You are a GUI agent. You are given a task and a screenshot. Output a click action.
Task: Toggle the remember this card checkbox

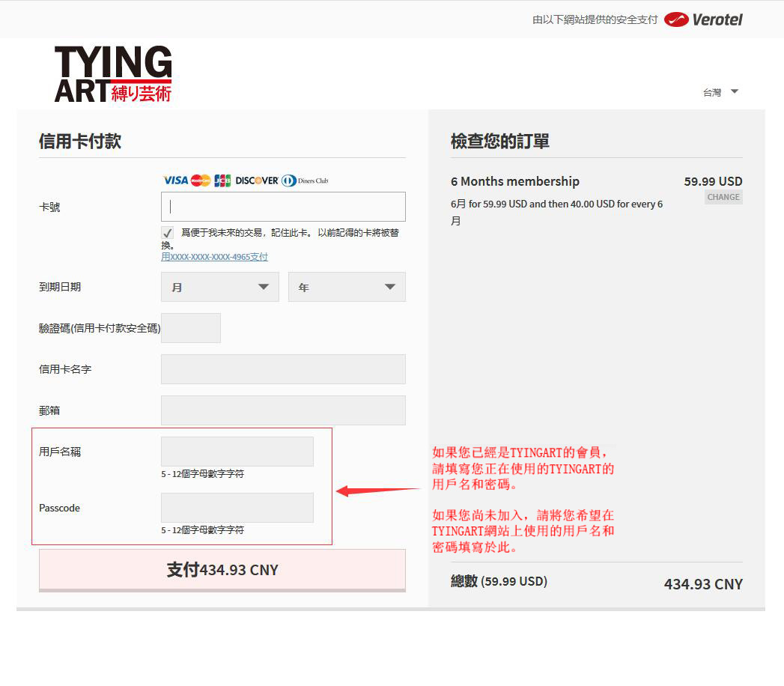[x=168, y=232]
